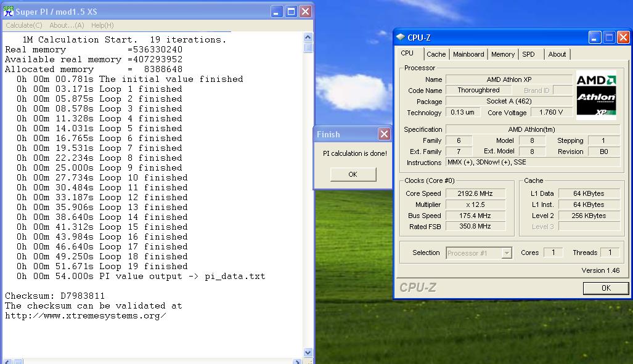Minimize the Super PI window
Viewport: 633px width, 364px height.
pyautogui.click(x=276, y=11)
